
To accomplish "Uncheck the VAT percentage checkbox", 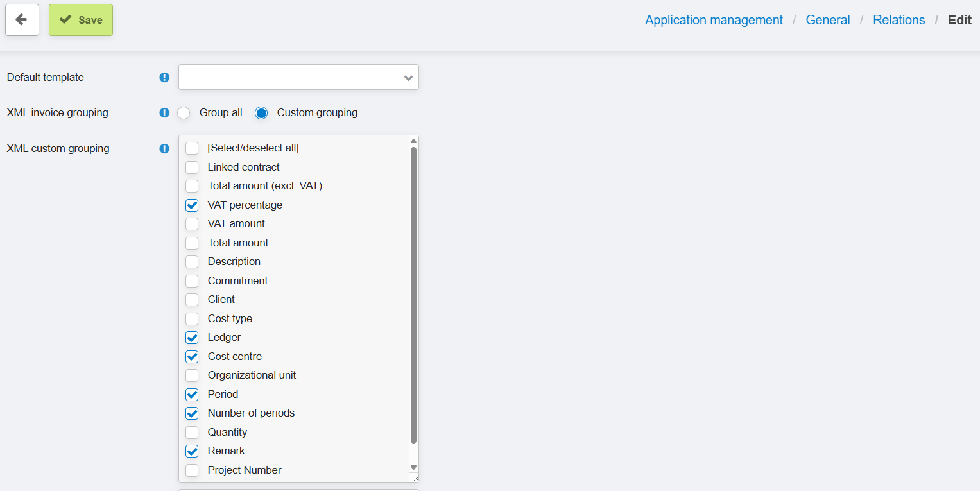I will [192, 205].
